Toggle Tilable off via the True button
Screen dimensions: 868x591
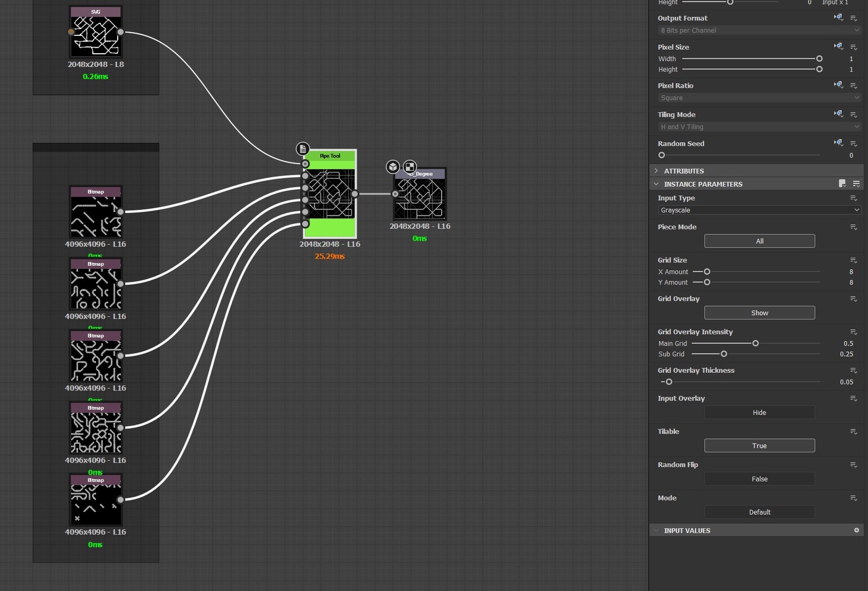point(759,445)
